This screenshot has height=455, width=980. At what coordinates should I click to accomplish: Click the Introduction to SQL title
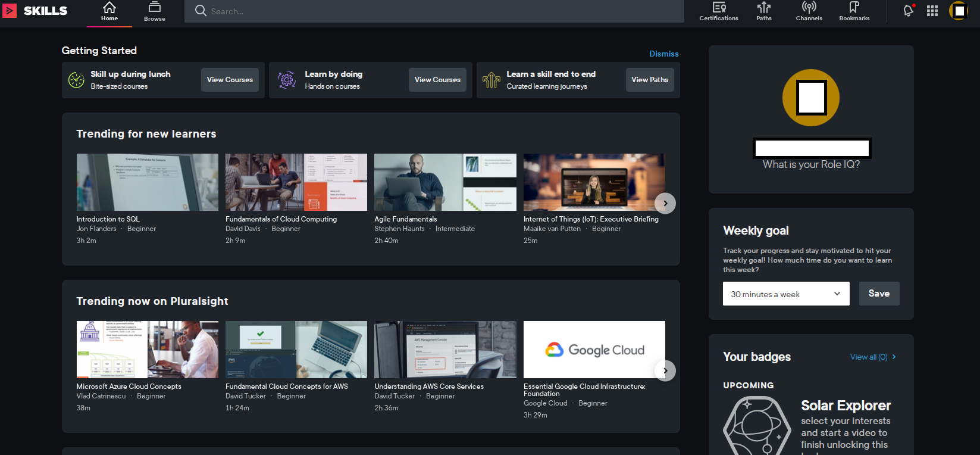click(x=108, y=219)
